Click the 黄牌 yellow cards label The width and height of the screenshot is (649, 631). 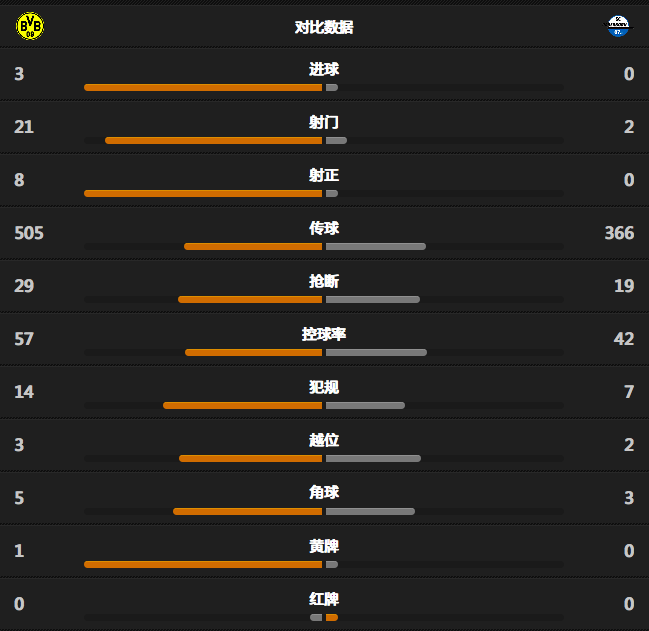click(324, 546)
